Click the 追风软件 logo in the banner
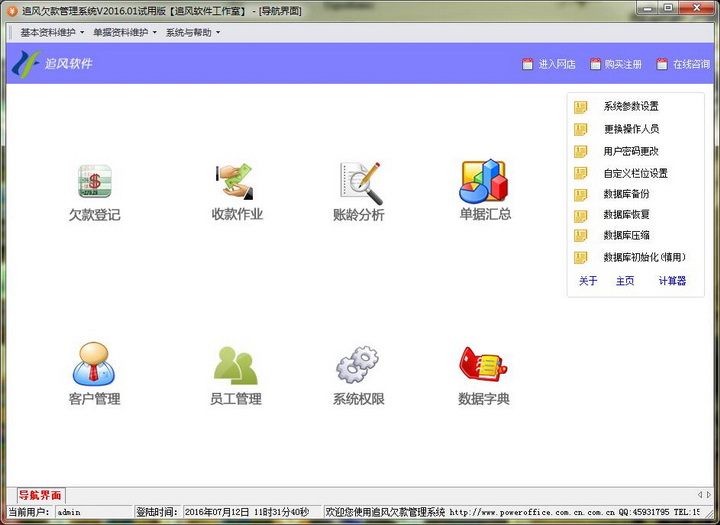 tap(52, 64)
